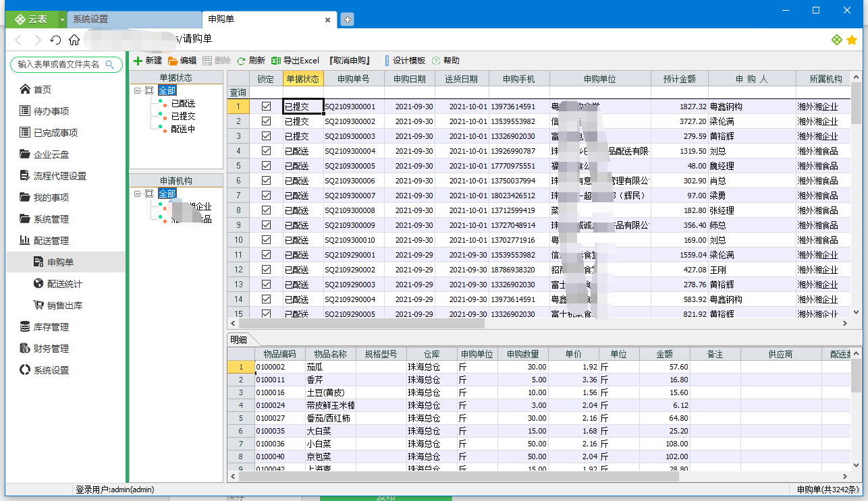868x501 pixels.
Task: Click the 编辑 toolbar button
Action: pos(182,61)
